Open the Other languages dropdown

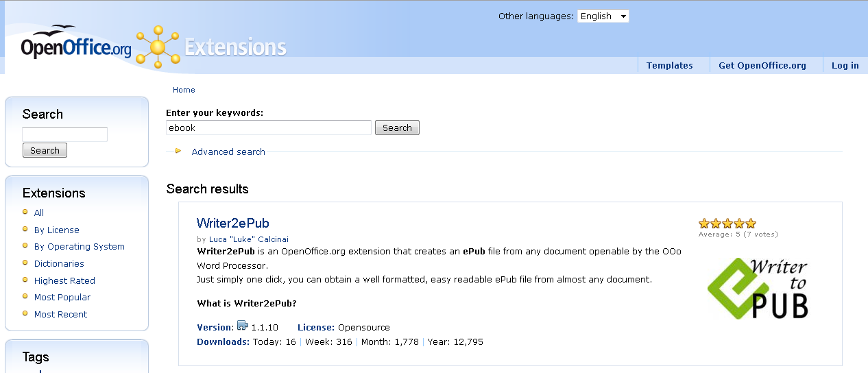603,16
